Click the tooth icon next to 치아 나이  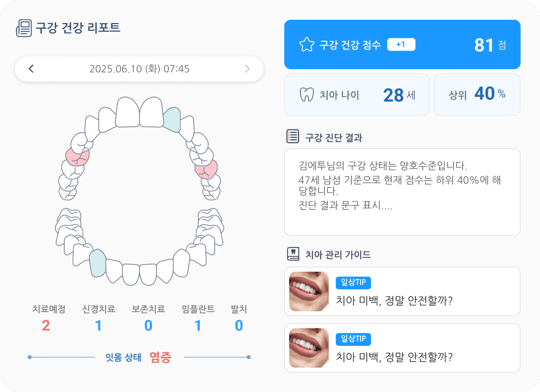pos(307,94)
